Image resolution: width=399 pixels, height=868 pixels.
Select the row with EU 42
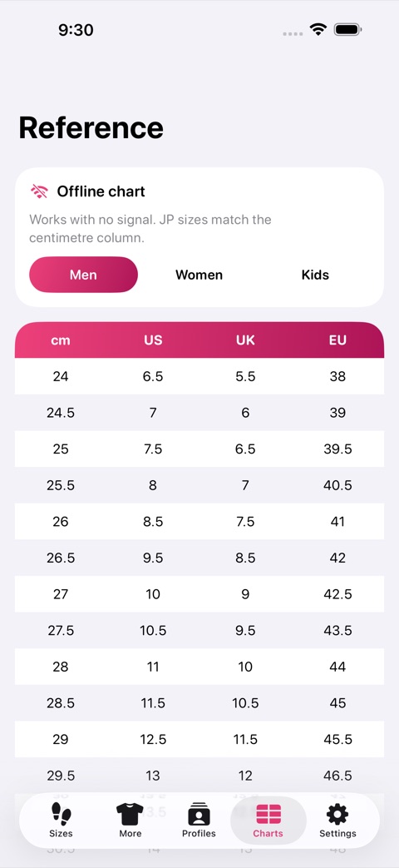click(199, 558)
